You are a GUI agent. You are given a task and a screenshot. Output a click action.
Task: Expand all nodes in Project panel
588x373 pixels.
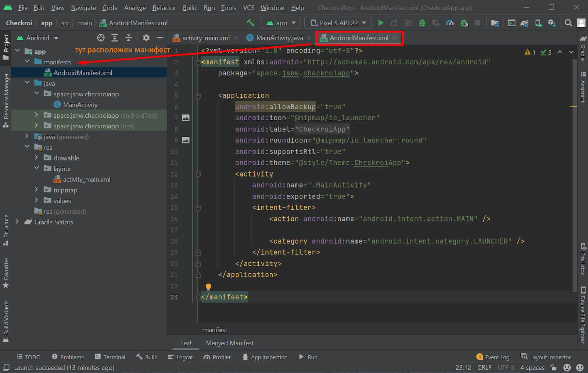pyautogui.click(x=115, y=38)
